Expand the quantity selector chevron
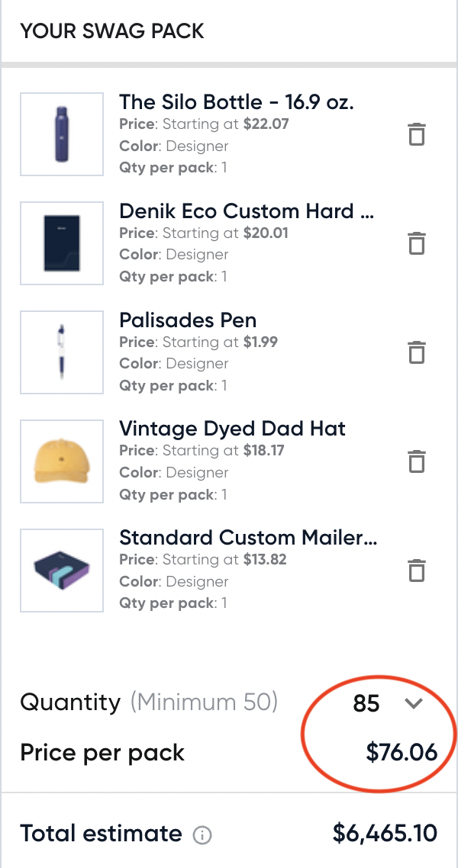This screenshot has width=458, height=868. (414, 704)
